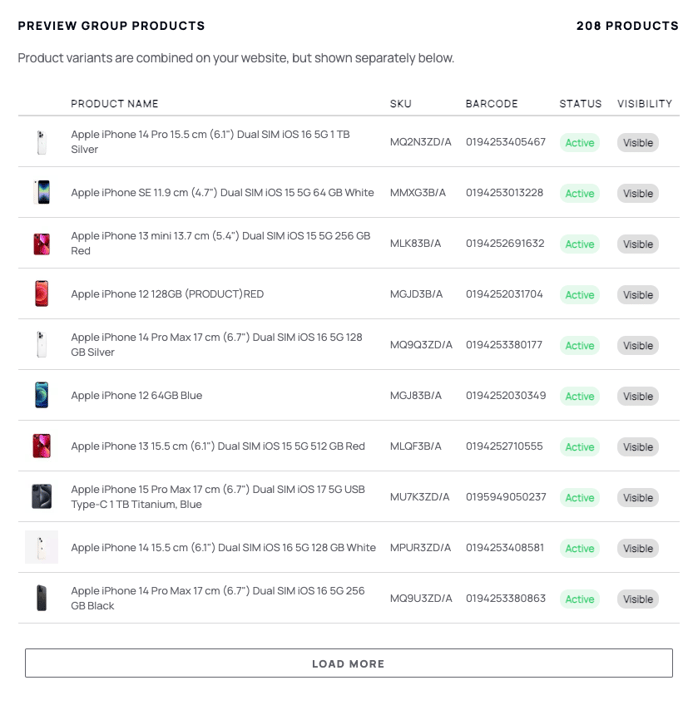Open Apple iPhone 13 512 GB Red link

coord(218,446)
